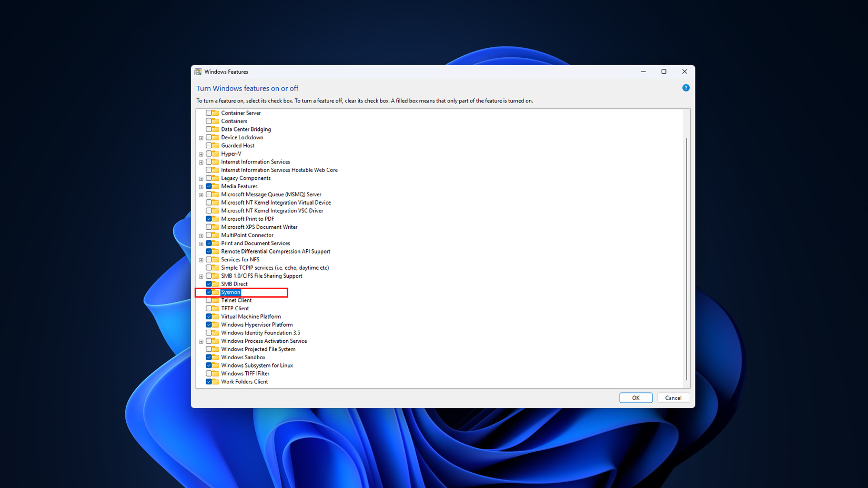This screenshot has height=488, width=868.
Task: Expand SMB 1.0/CIFS File Sharing Support
Action: pyautogui.click(x=201, y=276)
